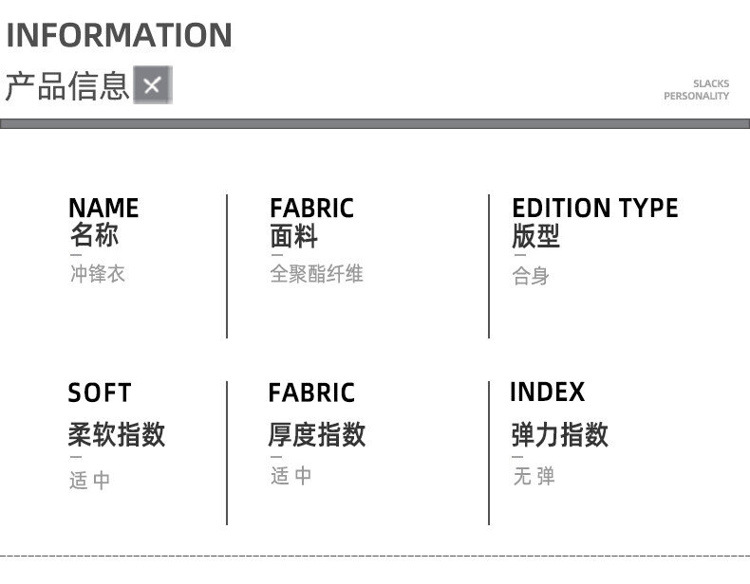Viewport: 750px width, 584px height.
Task: Click the 合身 fit value
Action: 531,276
